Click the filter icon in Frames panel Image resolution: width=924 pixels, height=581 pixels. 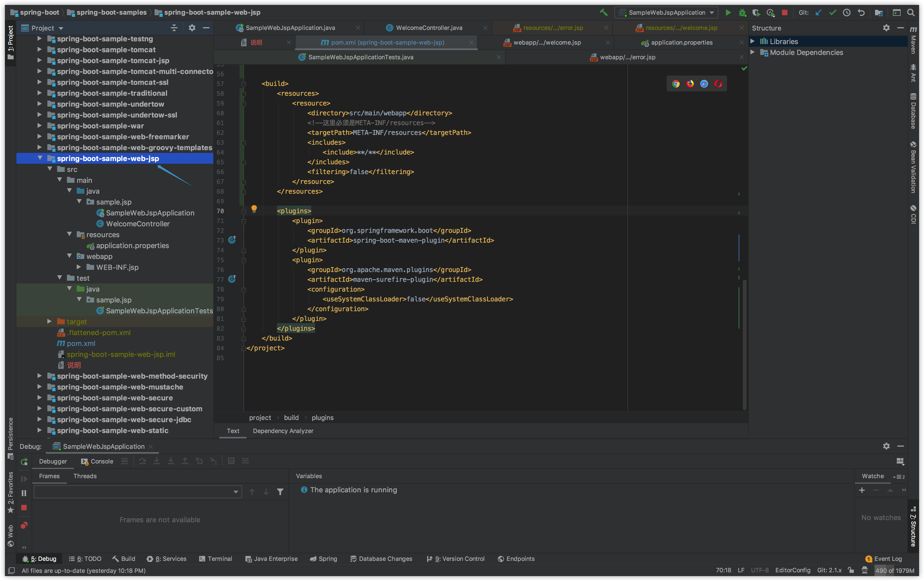click(x=280, y=492)
